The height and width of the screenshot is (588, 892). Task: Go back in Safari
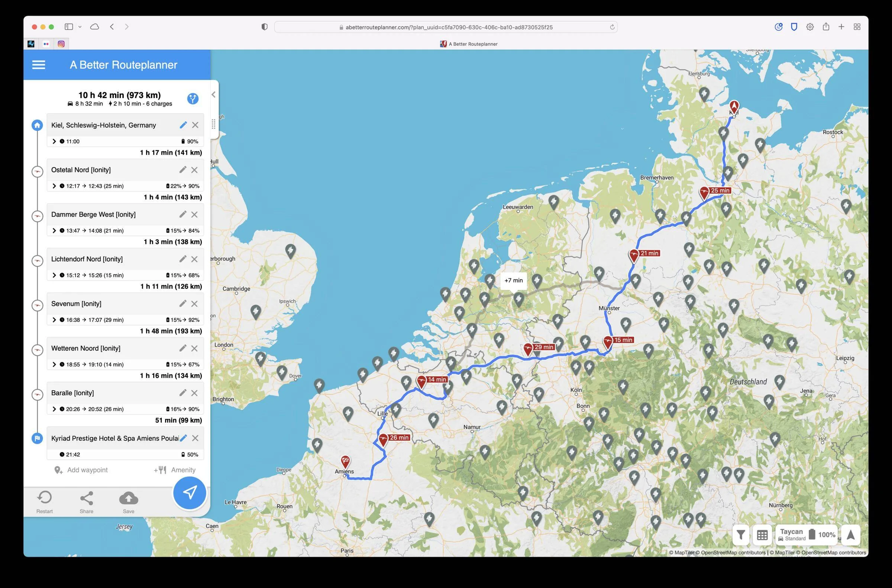[x=112, y=27]
